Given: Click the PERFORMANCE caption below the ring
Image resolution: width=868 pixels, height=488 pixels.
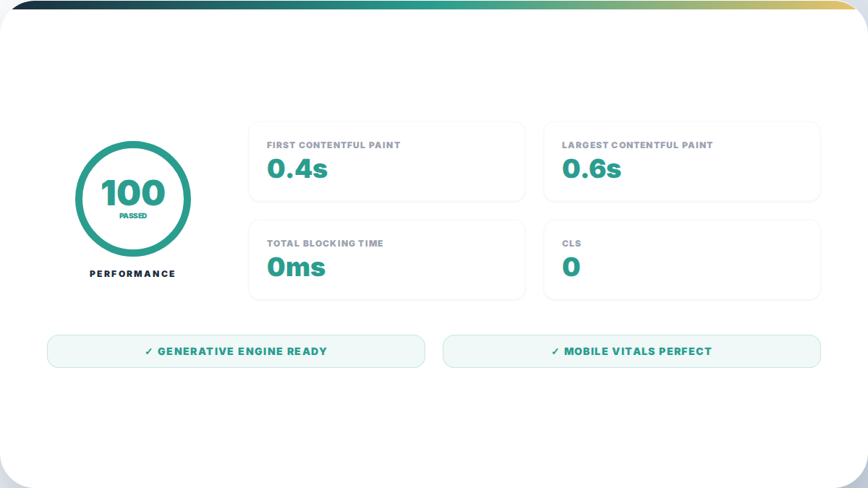Looking at the screenshot, I should (x=132, y=274).
